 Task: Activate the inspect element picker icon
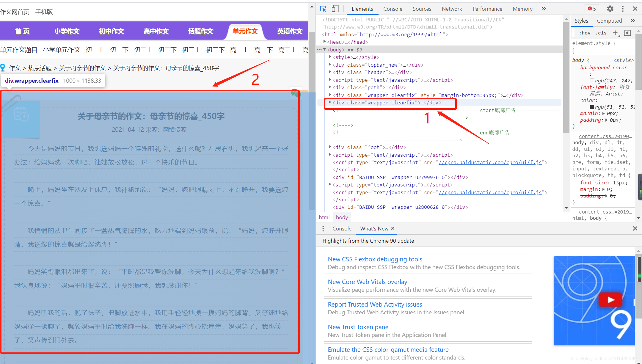click(323, 9)
